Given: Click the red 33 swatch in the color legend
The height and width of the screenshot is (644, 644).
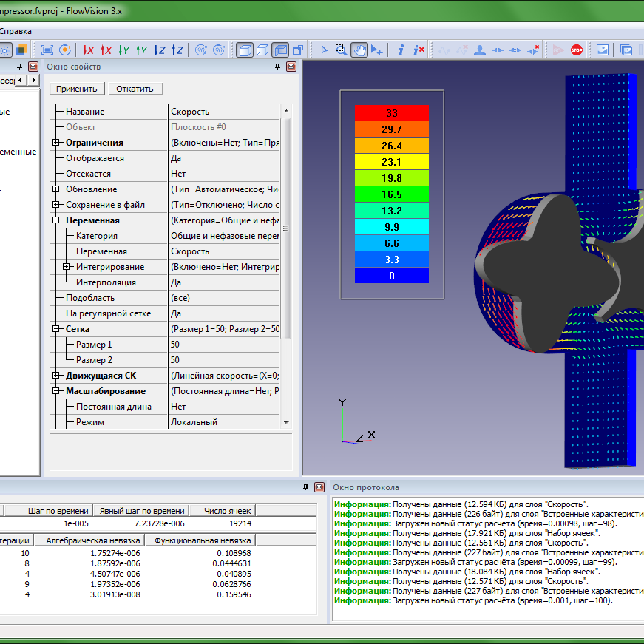Looking at the screenshot, I should pyautogui.click(x=391, y=113).
